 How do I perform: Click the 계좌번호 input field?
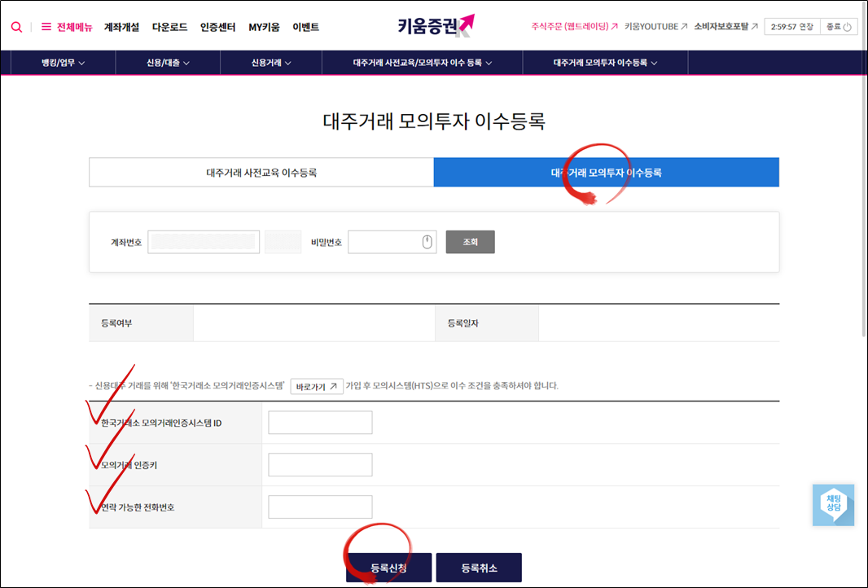pos(204,242)
